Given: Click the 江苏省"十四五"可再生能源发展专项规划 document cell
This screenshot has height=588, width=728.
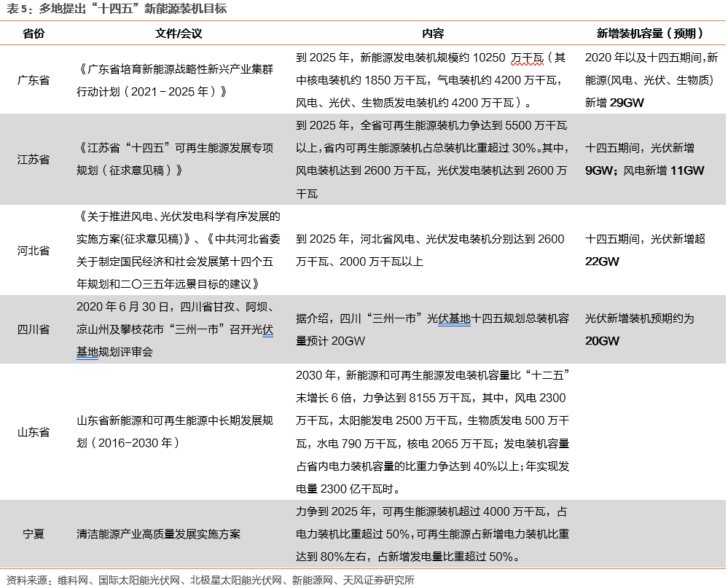Looking at the screenshot, I should (176, 159).
